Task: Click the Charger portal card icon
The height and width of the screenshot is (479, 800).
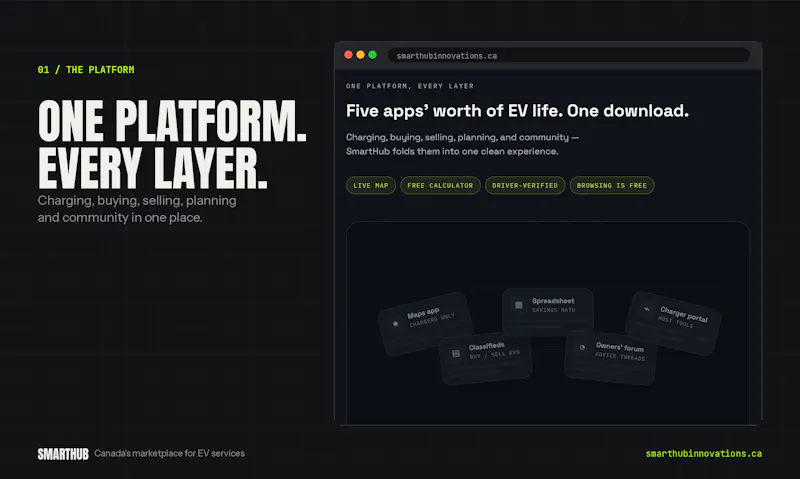Action: coord(646,309)
